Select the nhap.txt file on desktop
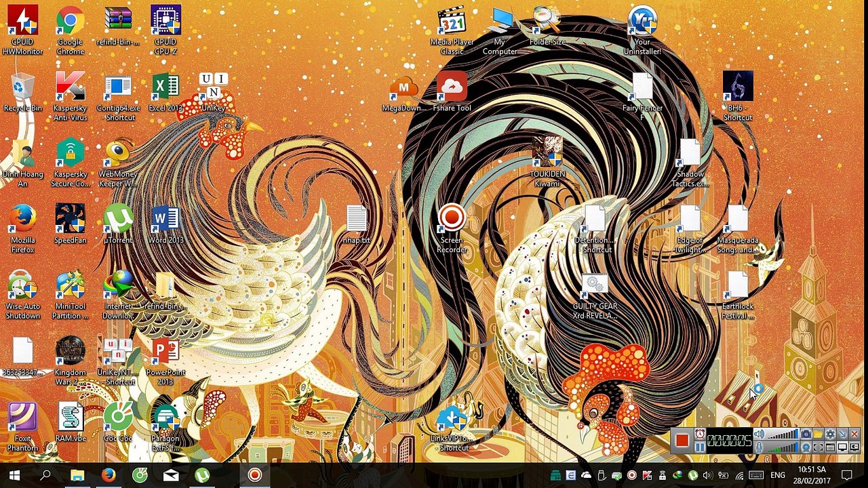The width and height of the screenshot is (868, 488). [x=357, y=224]
